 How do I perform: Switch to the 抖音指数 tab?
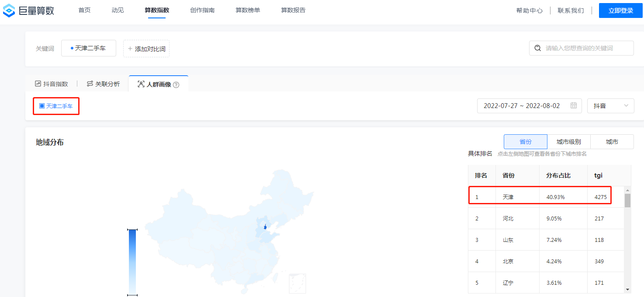(52, 84)
